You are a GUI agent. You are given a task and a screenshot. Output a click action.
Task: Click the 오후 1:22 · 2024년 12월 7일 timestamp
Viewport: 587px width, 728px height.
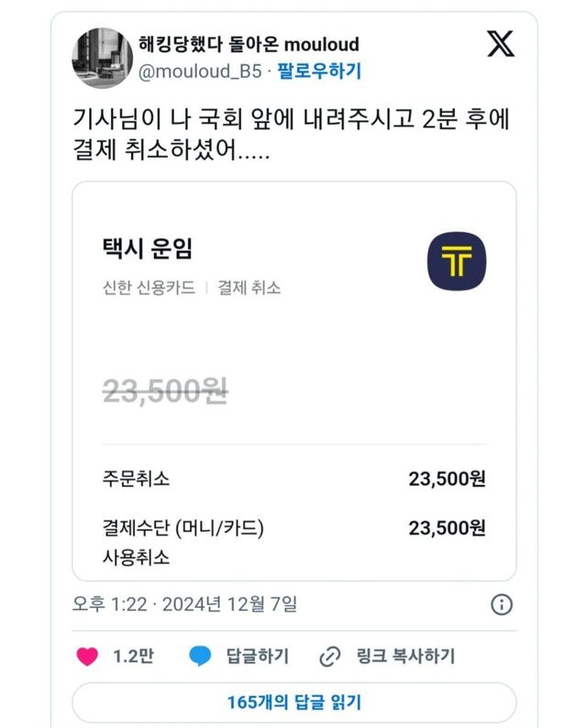coord(184,604)
